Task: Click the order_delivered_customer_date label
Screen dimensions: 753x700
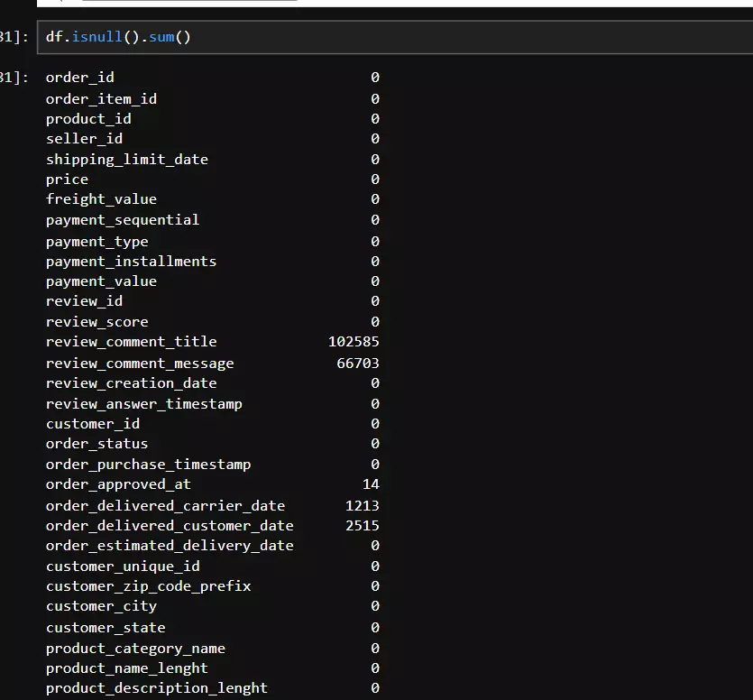Action: 170,526
